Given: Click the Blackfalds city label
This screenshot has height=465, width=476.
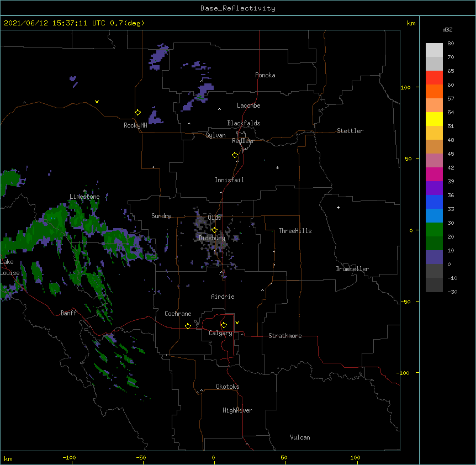Looking at the screenshot, I should (x=244, y=123).
